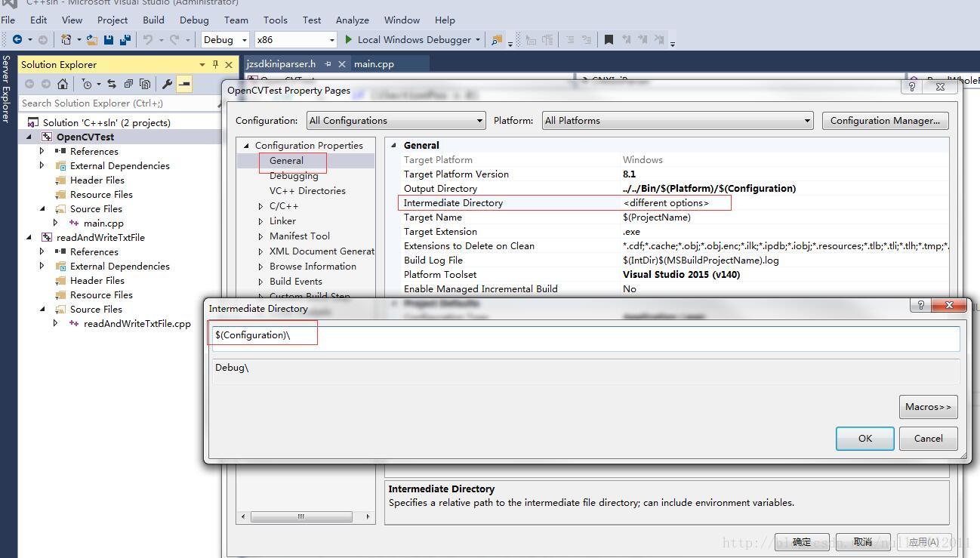980x558 pixels.
Task: Click the pin icon on jzsdkiniparser.h tab
Action: [328, 64]
